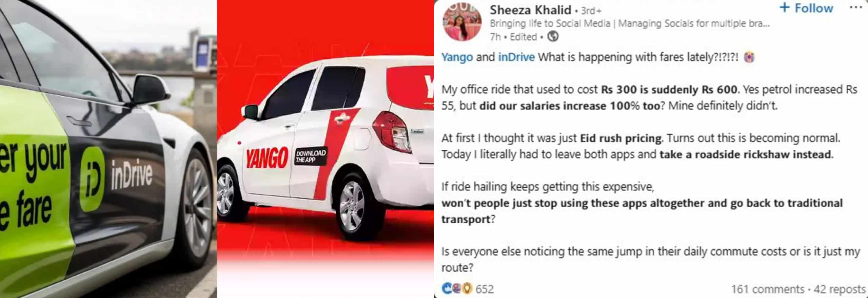This screenshot has height=298, width=868.
Task: Click the Sheeza Khalid author name
Action: pos(530,10)
